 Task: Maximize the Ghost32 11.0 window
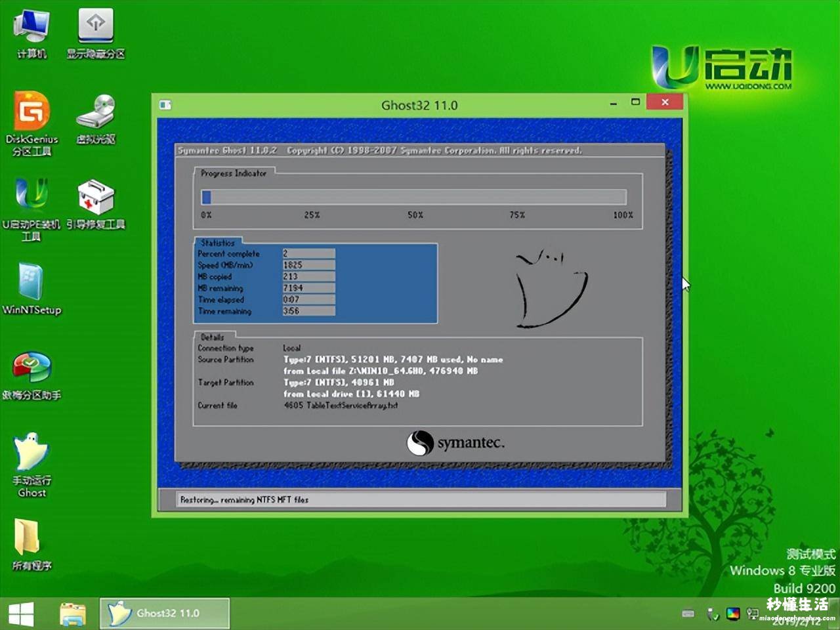(x=635, y=102)
